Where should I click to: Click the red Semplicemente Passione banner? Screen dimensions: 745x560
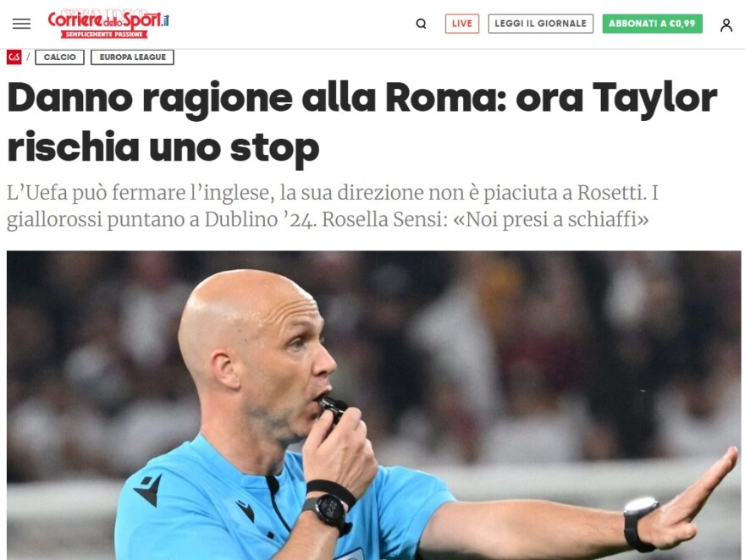(104, 34)
